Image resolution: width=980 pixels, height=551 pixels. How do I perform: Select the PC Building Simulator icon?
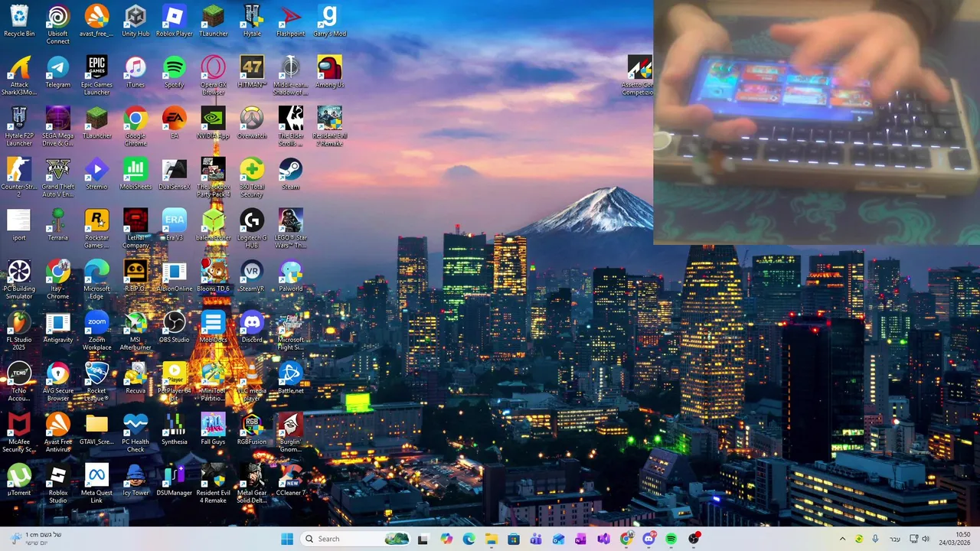pyautogui.click(x=19, y=279)
